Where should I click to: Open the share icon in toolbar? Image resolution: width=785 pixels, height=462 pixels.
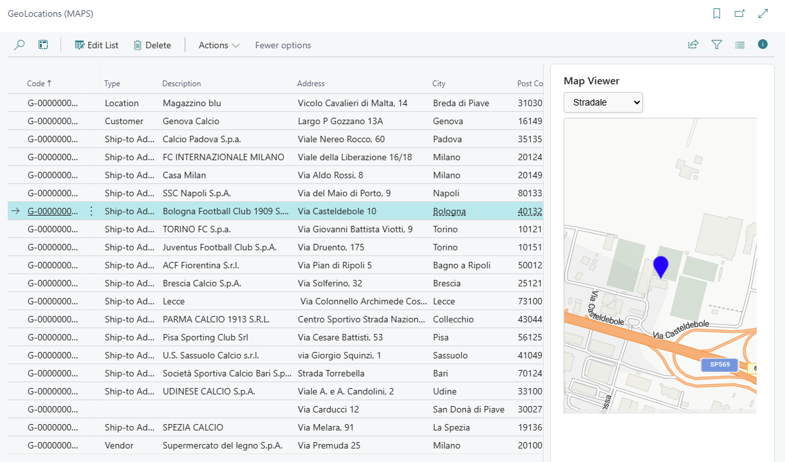coord(693,45)
